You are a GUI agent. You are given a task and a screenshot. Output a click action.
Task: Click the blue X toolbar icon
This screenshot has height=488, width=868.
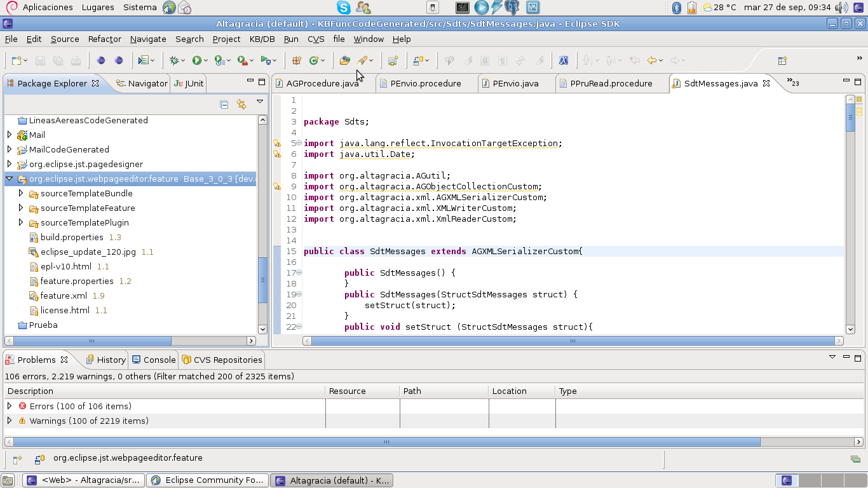(x=563, y=60)
